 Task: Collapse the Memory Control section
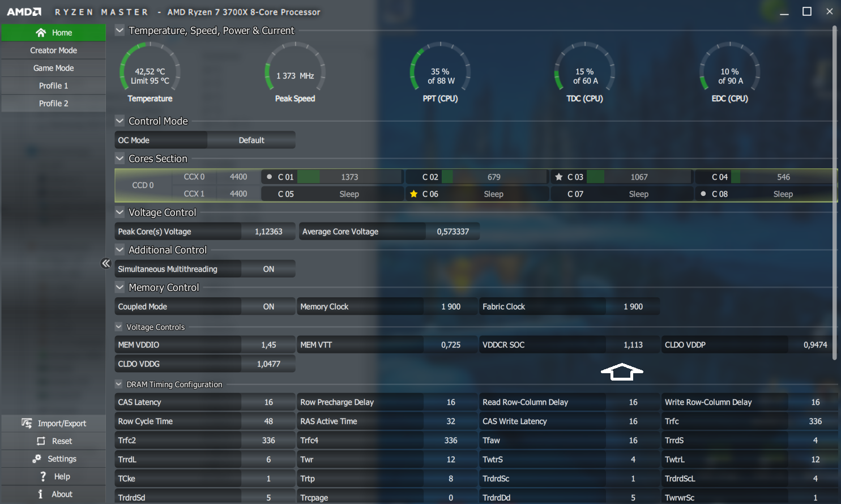[119, 287]
